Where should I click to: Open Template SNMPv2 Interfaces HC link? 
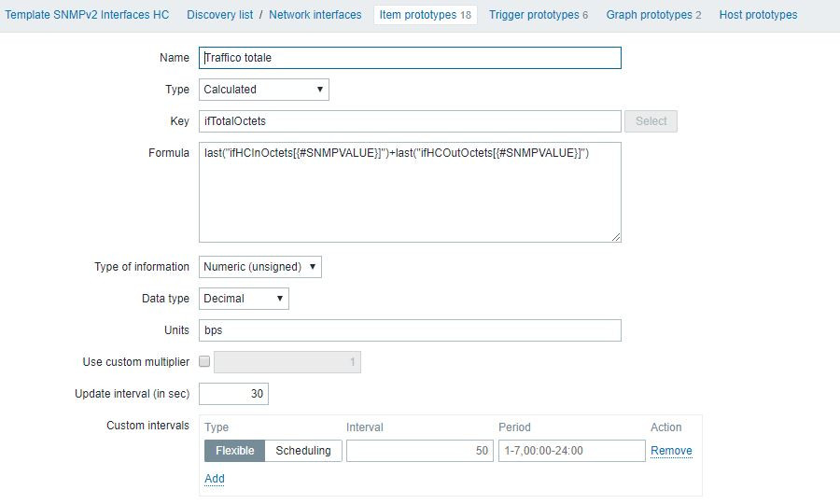tap(88, 15)
